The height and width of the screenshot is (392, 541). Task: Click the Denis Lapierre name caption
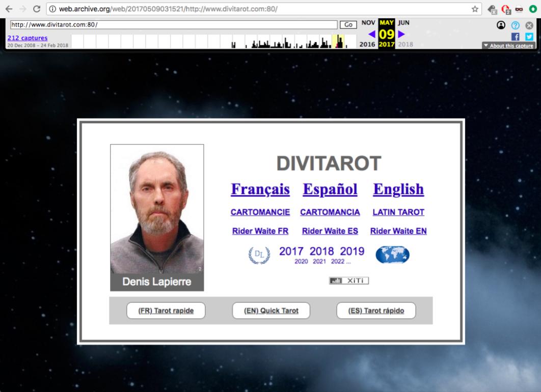[x=157, y=282]
